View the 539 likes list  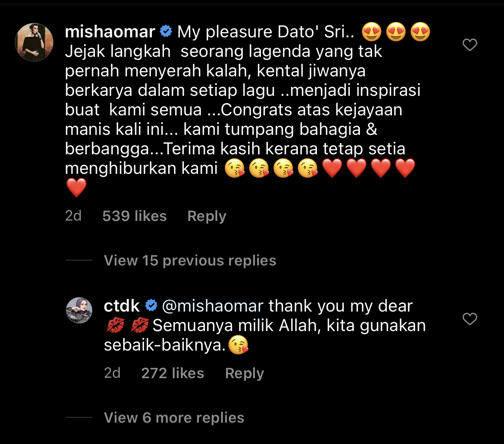tap(135, 216)
